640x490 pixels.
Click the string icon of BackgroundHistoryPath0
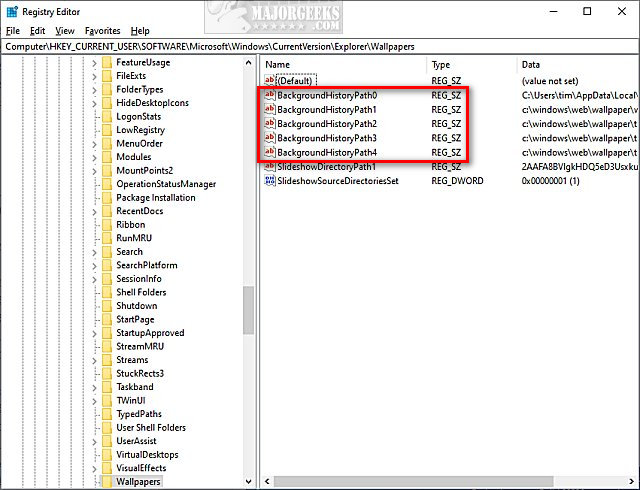tap(270, 95)
